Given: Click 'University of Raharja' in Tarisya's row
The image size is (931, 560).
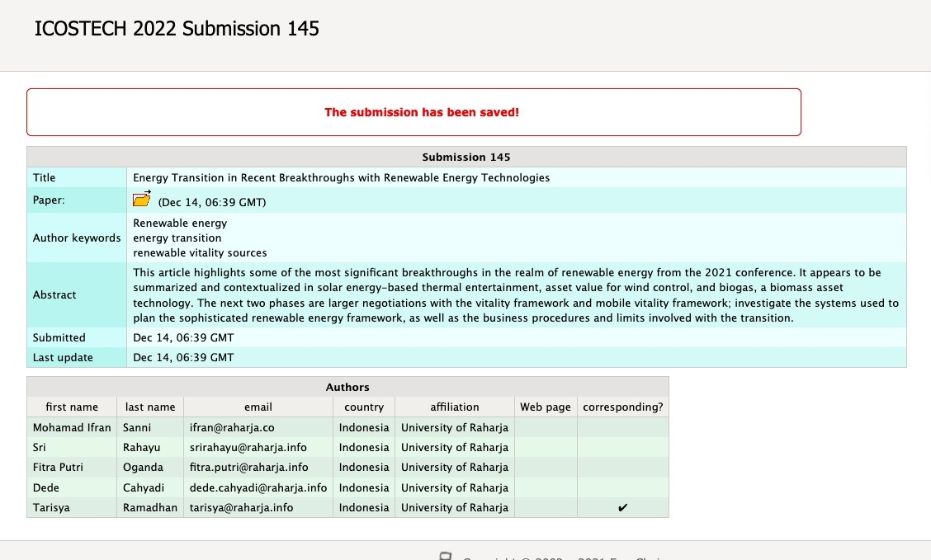Looking at the screenshot, I should click(455, 508).
